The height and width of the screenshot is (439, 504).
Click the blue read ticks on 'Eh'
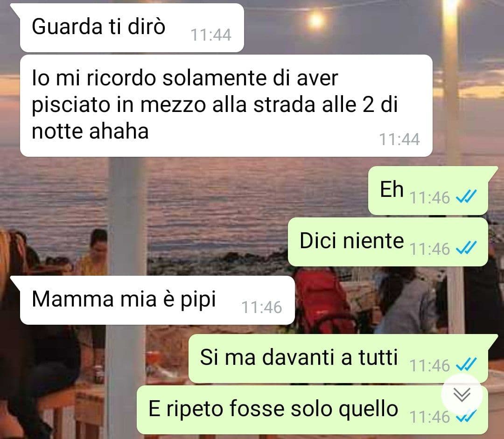click(x=466, y=197)
